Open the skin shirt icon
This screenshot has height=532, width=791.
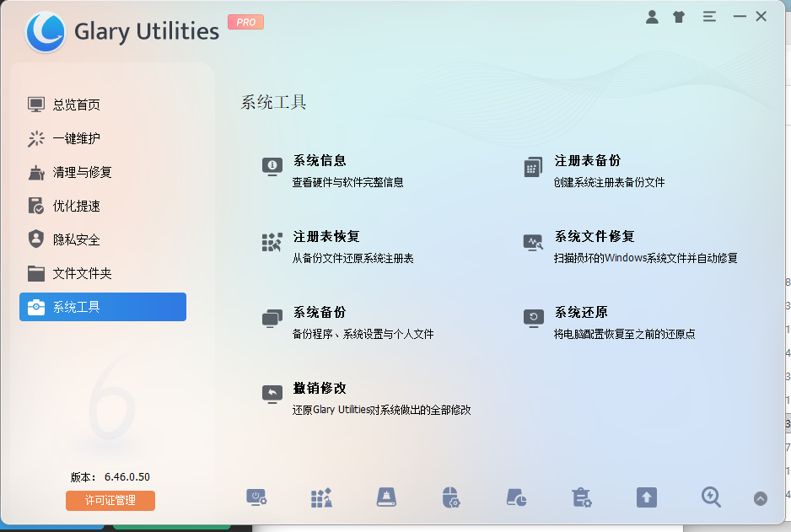pos(679,17)
